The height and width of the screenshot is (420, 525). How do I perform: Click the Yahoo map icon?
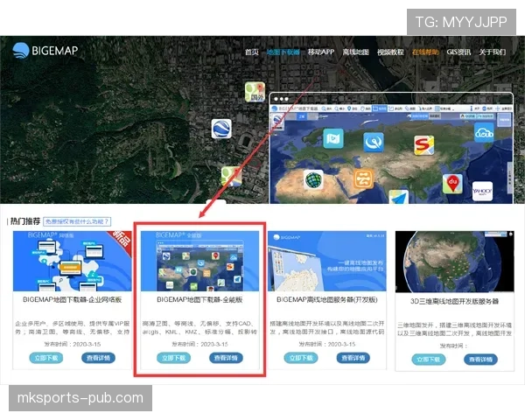(482, 192)
